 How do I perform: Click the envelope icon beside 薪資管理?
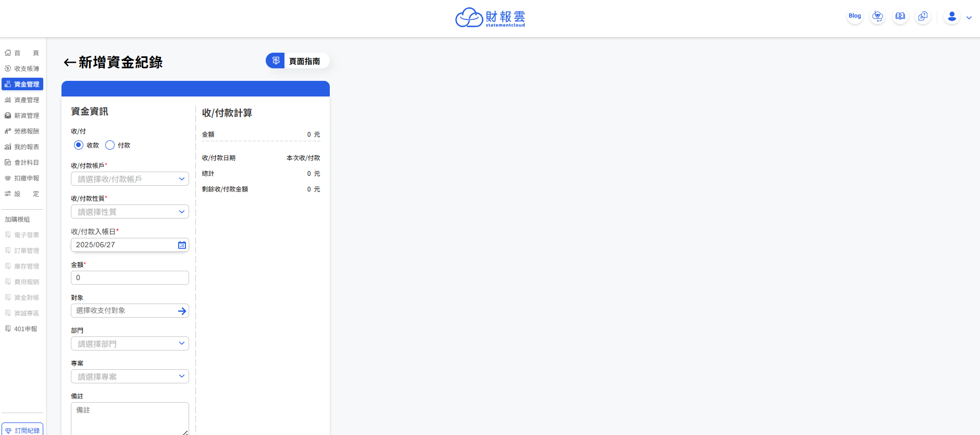pos(8,115)
